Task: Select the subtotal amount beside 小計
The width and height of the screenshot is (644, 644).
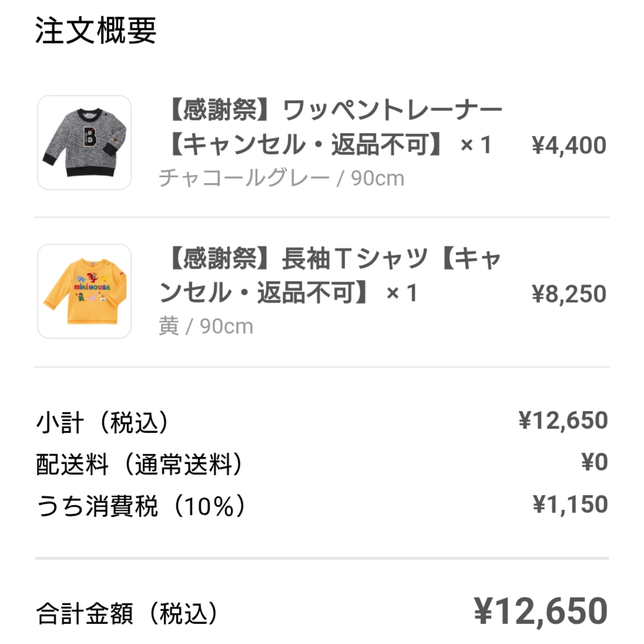Action: tap(563, 421)
